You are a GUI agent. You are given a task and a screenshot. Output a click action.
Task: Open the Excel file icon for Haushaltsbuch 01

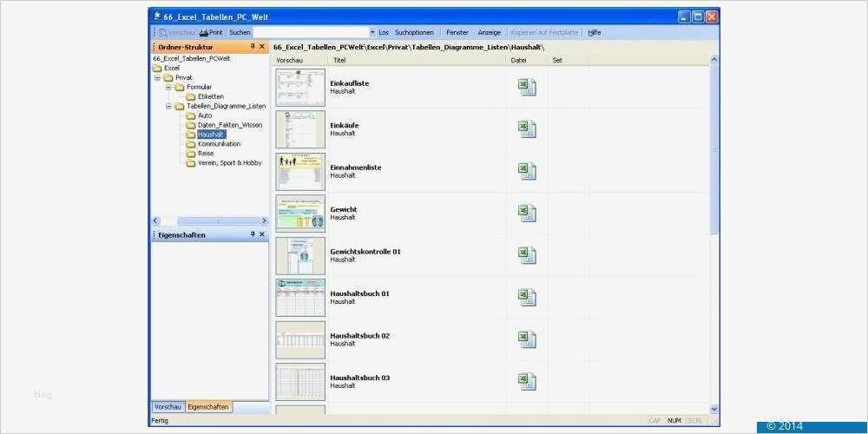click(527, 298)
